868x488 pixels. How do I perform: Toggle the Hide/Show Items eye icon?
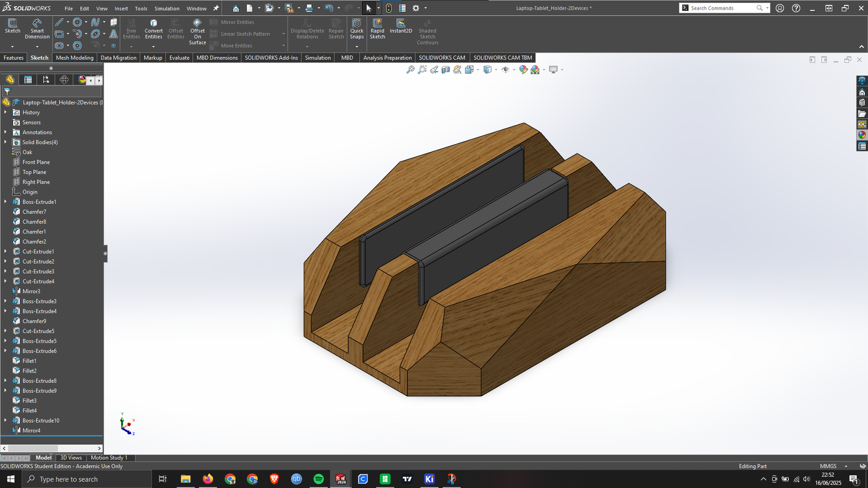pyautogui.click(x=505, y=69)
